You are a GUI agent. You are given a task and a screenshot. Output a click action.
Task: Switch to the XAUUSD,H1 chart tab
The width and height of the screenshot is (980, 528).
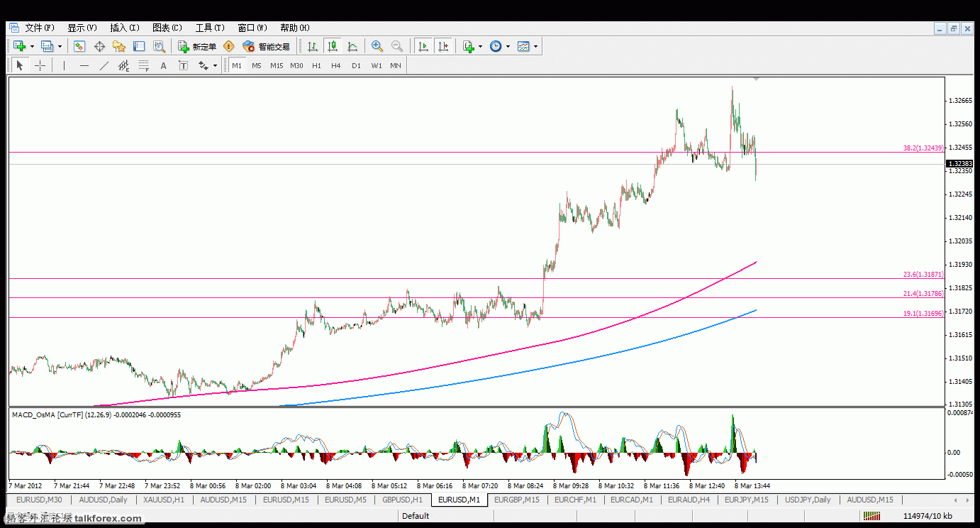(164, 500)
